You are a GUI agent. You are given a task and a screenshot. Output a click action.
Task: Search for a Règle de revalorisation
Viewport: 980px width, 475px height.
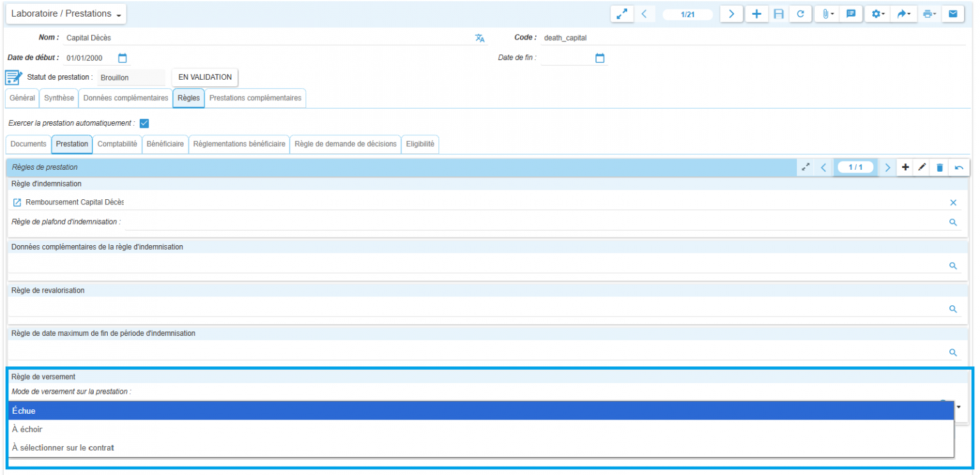953,309
